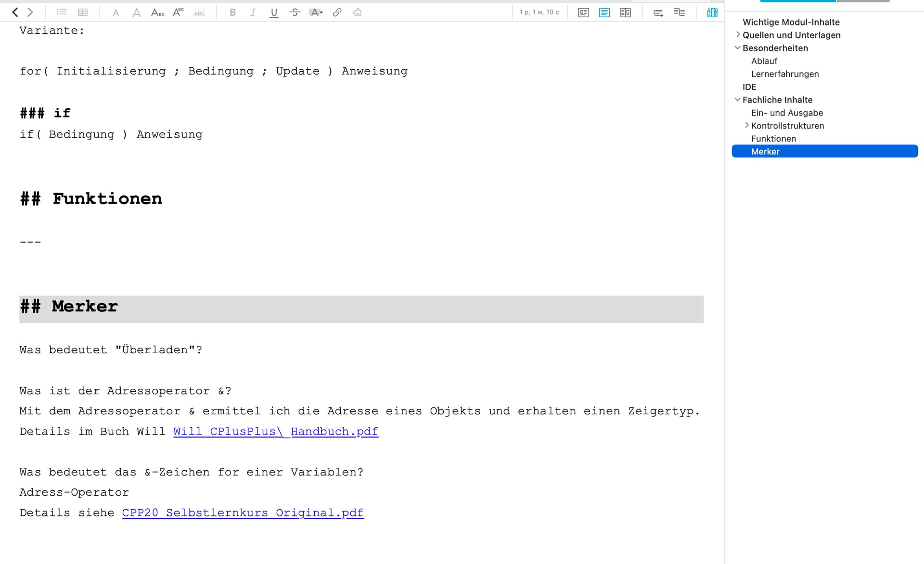Click the superscript format icon
Screen dimensions: 924x564
(178, 13)
